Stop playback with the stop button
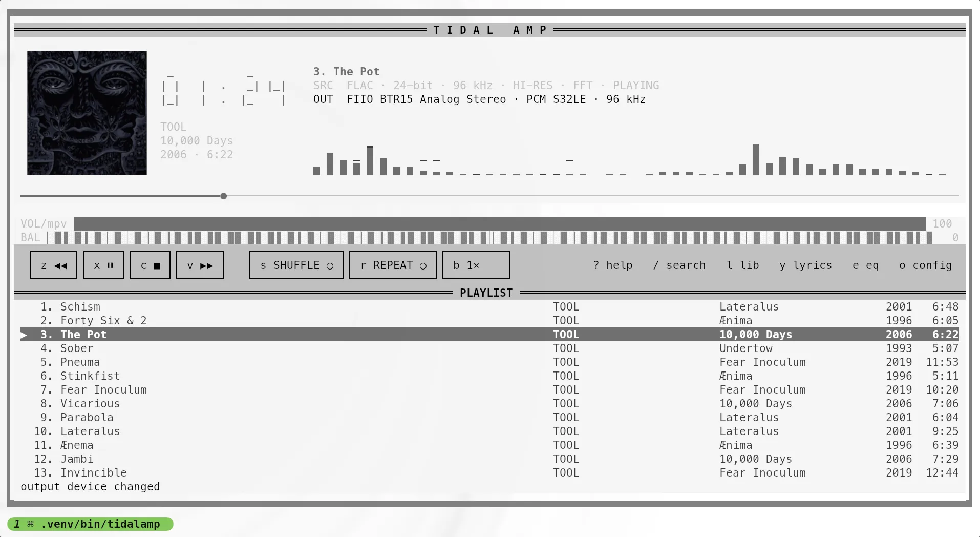The height and width of the screenshot is (537, 980). pyautogui.click(x=150, y=265)
